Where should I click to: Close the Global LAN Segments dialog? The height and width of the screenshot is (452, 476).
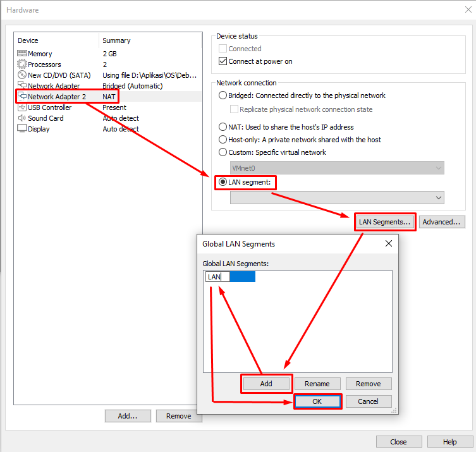[388, 243]
